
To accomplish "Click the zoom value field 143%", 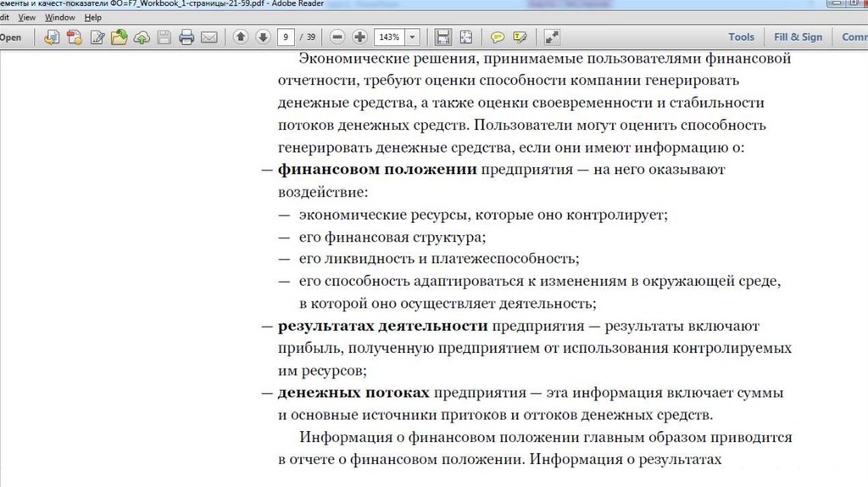I will pyautogui.click(x=390, y=37).
